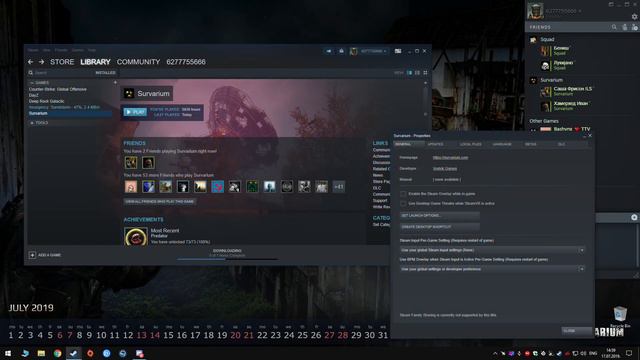Click the add friend icon in Friends list
Viewport: 640px width, 360px height.
point(634,27)
